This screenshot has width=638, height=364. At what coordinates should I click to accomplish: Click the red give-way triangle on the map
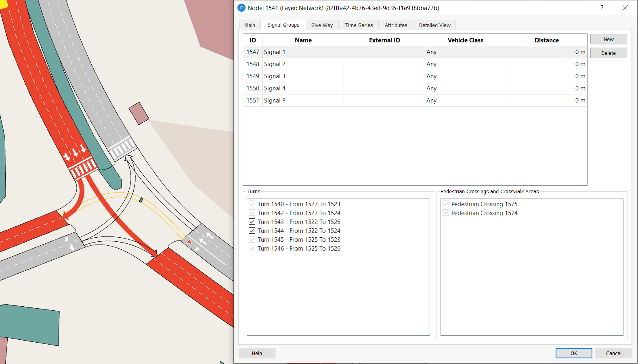tap(189, 242)
